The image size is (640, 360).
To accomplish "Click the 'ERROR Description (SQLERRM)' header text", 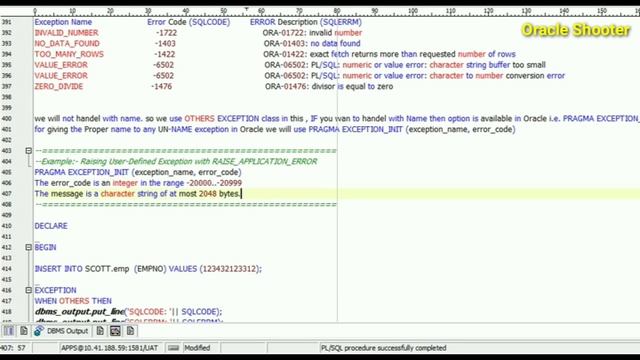I will (x=306, y=22).
